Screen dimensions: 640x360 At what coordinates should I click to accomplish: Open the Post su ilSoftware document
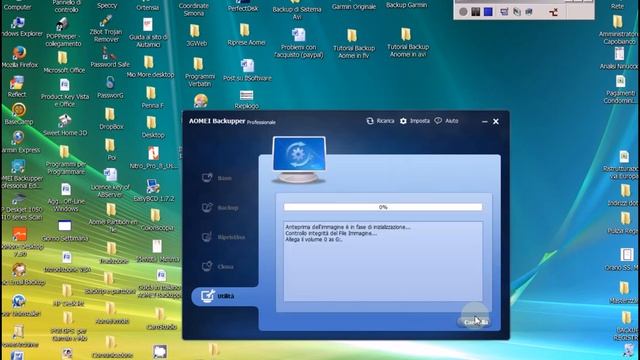coord(247,70)
